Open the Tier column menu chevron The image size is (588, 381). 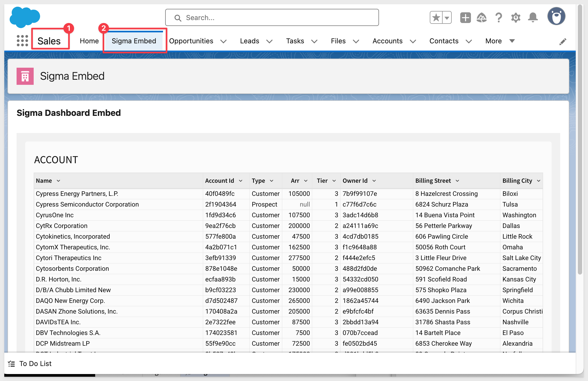(x=334, y=181)
